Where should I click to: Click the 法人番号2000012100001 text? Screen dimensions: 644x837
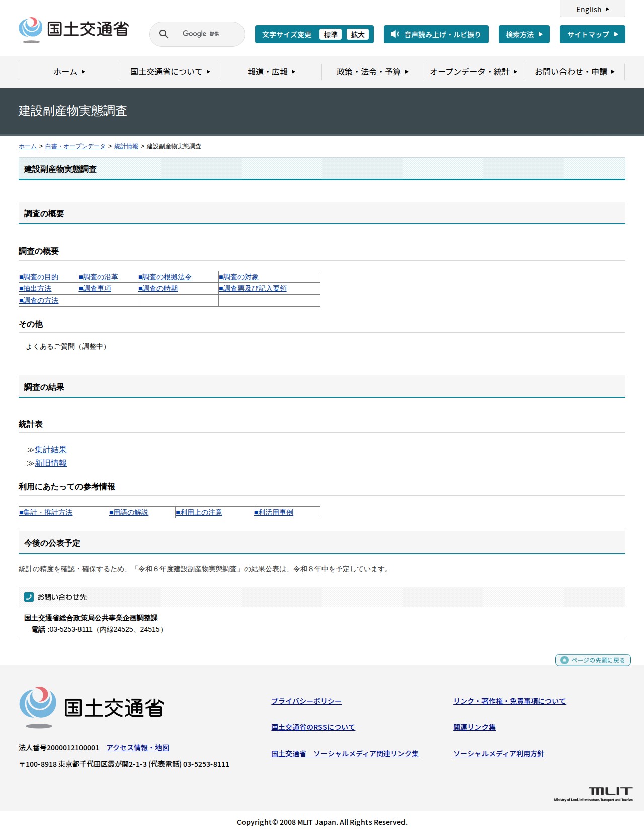[59, 748]
